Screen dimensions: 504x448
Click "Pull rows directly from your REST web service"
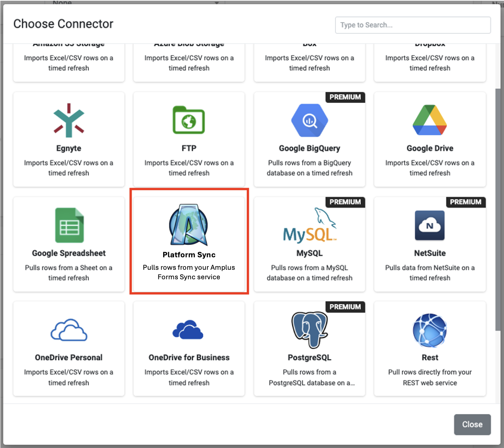point(430,377)
